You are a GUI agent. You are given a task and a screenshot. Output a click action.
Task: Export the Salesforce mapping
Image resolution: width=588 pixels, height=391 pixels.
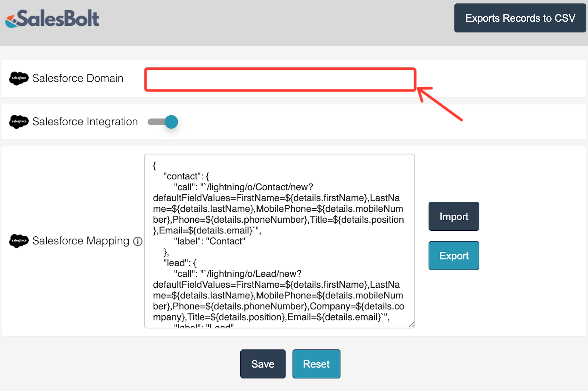tap(453, 255)
